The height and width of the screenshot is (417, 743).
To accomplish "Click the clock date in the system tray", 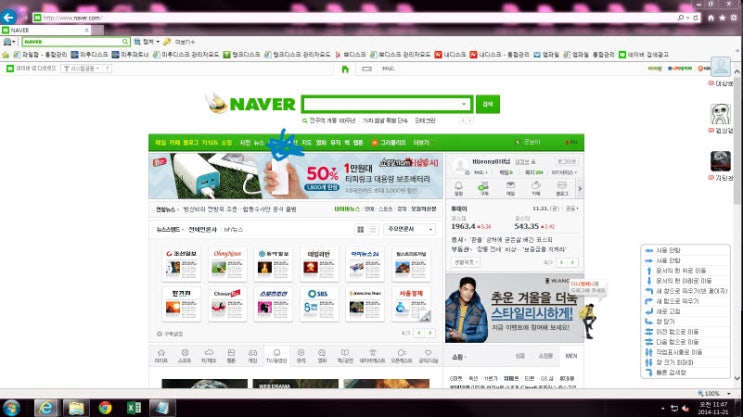I will [x=712, y=411].
